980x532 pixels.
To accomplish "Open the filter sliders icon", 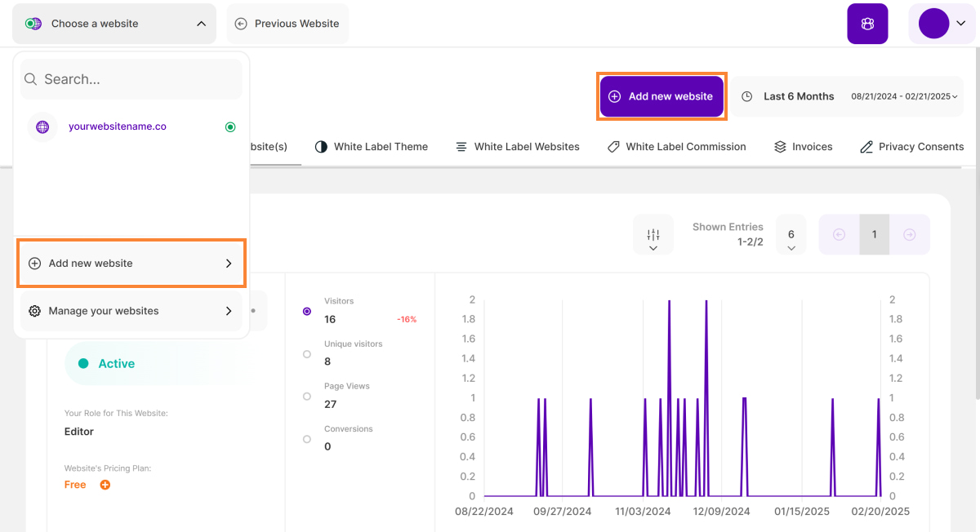I will [x=653, y=235].
